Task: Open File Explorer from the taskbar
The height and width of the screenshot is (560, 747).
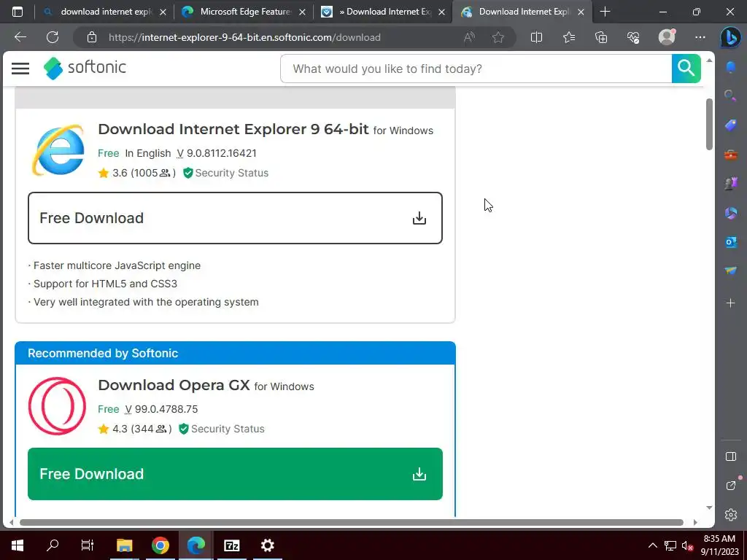Action: pyautogui.click(x=124, y=545)
